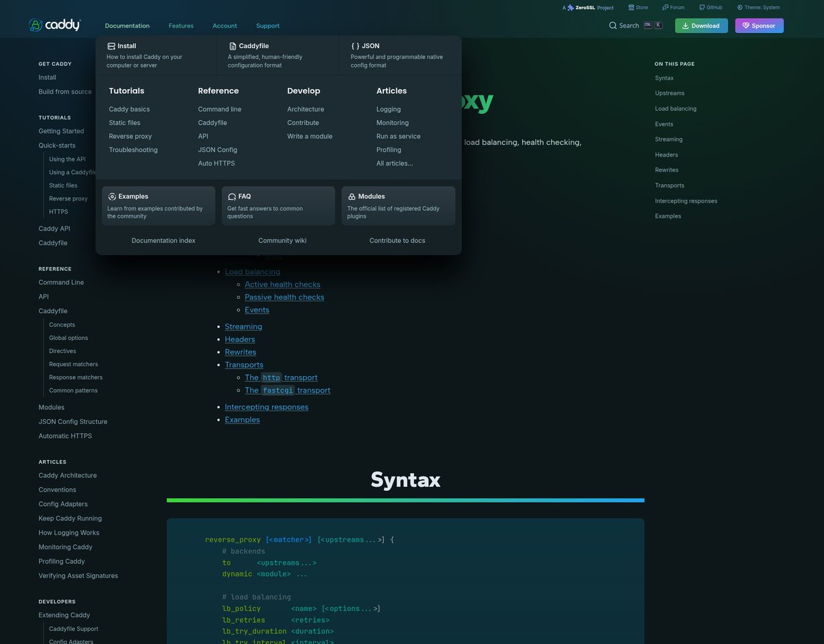Click the green Download button
The width and height of the screenshot is (824, 644).
tap(701, 25)
